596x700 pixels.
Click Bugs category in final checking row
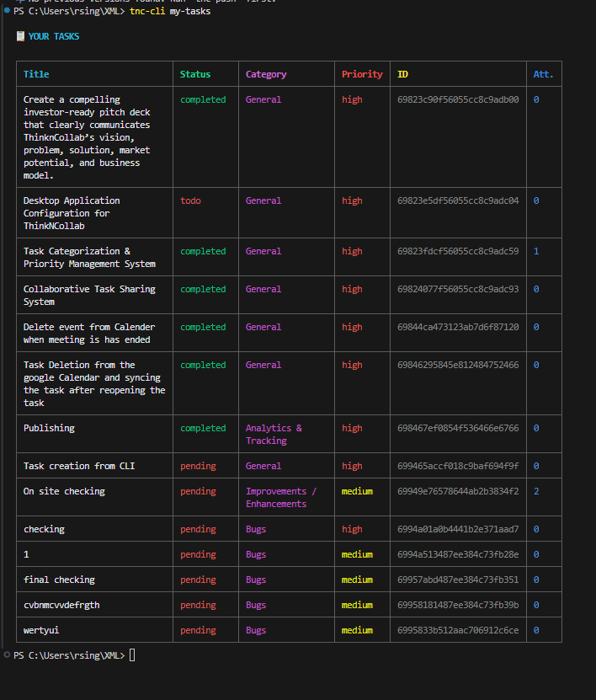(256, 580)
